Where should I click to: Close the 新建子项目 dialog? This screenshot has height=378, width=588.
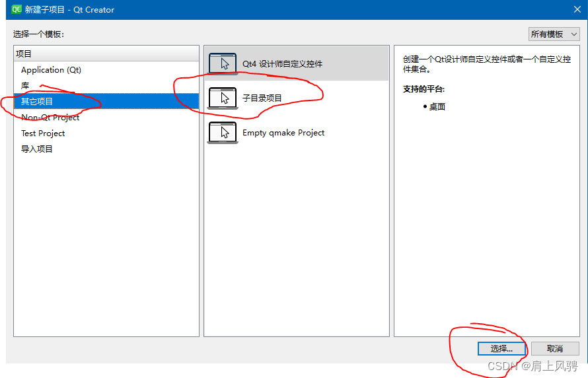coord(577,9)
